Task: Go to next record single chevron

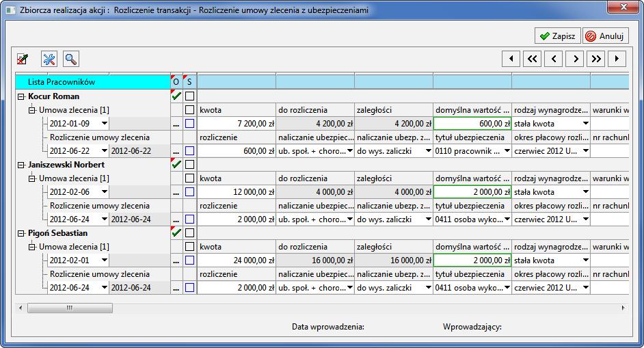Action: 575,59
